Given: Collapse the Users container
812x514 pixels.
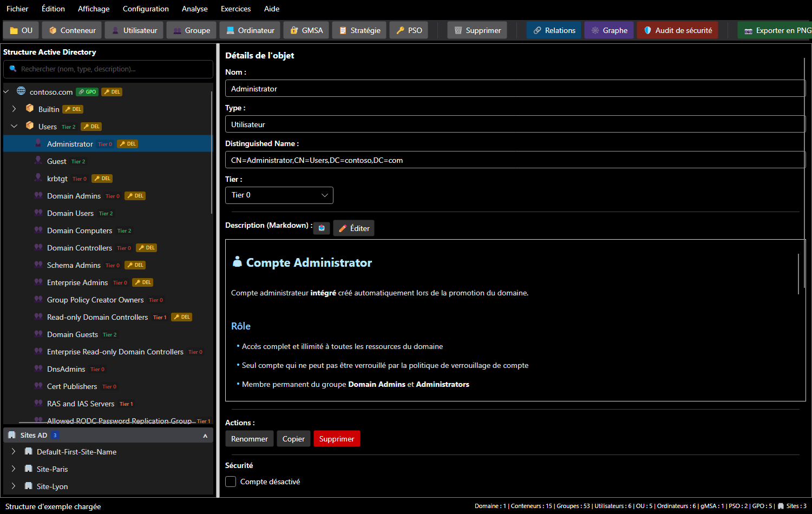Looking at the screenshot, I should tap(14, 126).
